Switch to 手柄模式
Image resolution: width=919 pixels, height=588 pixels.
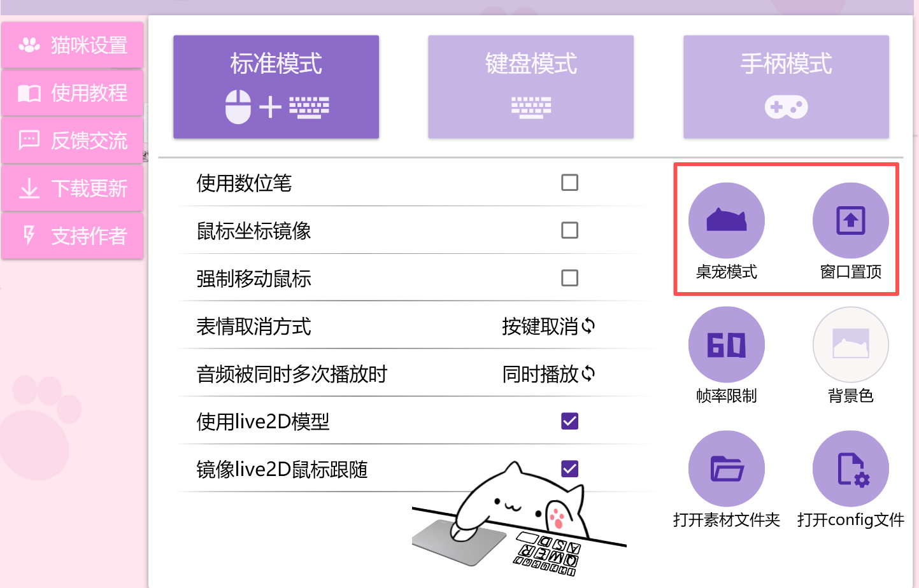(786, 87)
